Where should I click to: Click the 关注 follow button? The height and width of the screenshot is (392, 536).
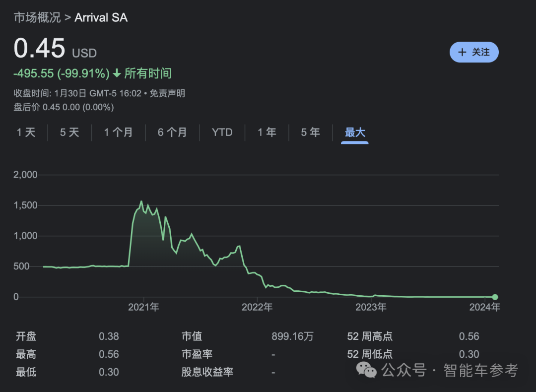(474, 52)
